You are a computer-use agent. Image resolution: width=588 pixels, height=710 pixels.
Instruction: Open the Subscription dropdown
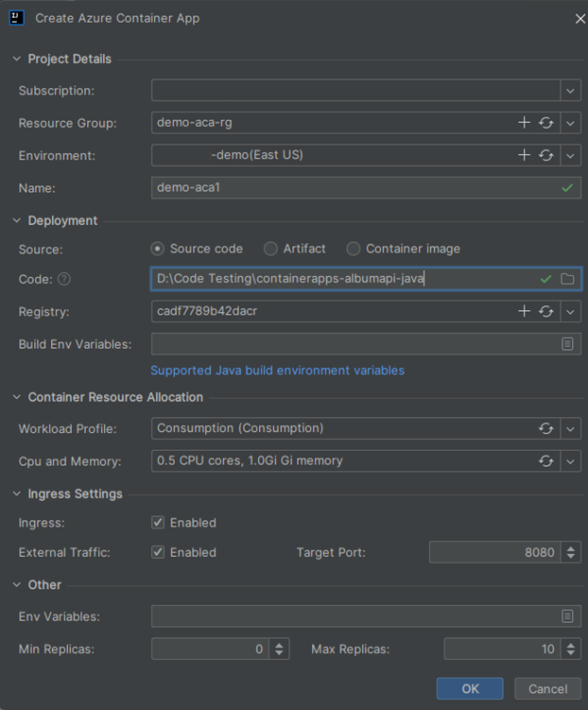click(x=570, y=91)
